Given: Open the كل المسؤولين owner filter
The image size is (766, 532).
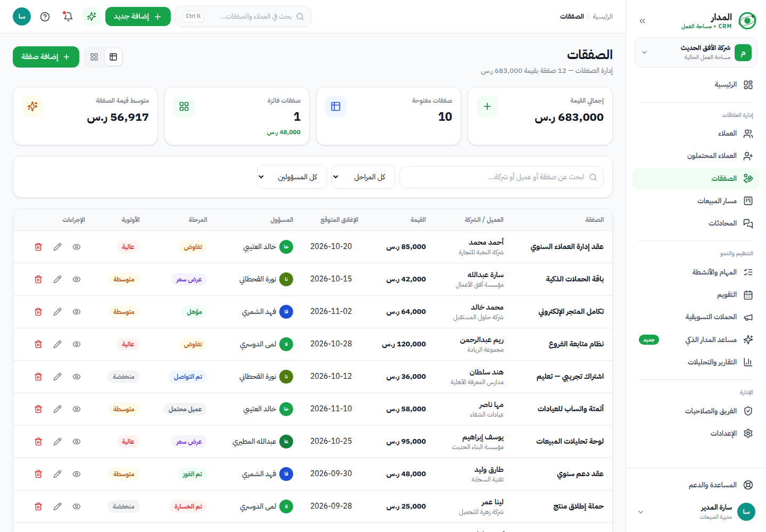Looking at the screenshot, I should click(x=292, y=177).
